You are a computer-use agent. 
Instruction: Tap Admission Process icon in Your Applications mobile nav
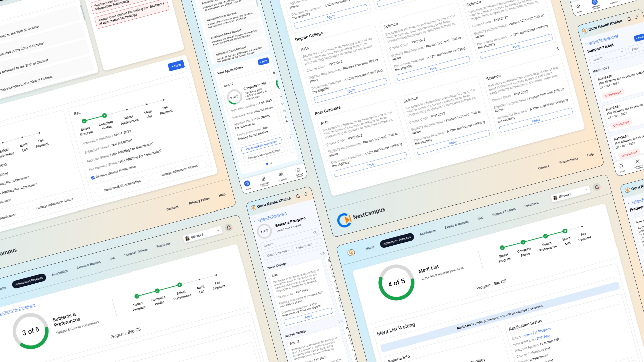click(x=264, y=179)
